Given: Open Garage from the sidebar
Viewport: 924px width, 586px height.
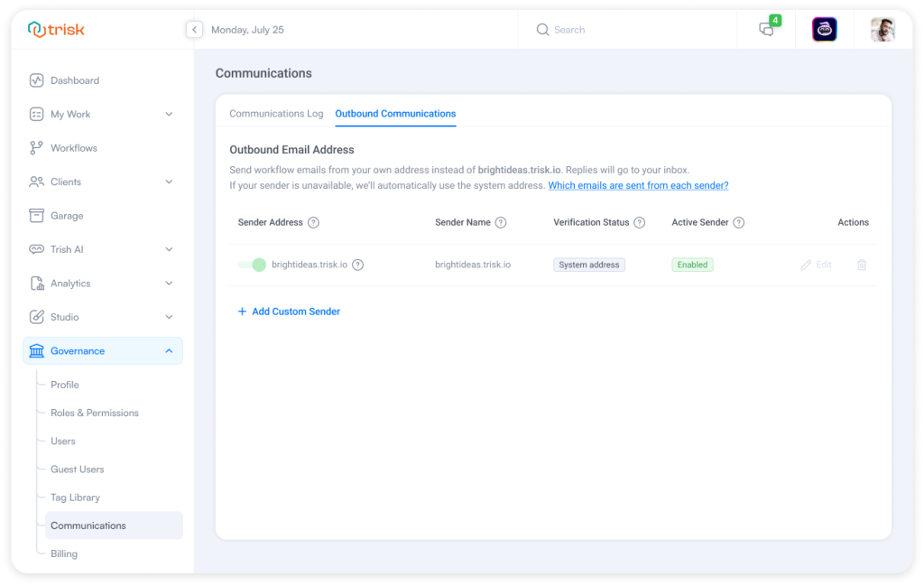Looking at the screenshot, I should [67, 216].
